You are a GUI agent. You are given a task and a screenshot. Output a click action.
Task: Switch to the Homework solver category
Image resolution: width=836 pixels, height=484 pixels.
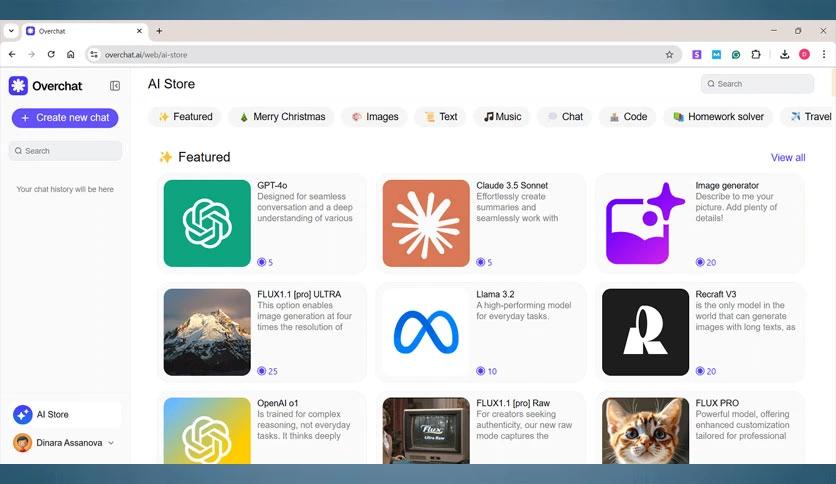[x=718, y=117]
